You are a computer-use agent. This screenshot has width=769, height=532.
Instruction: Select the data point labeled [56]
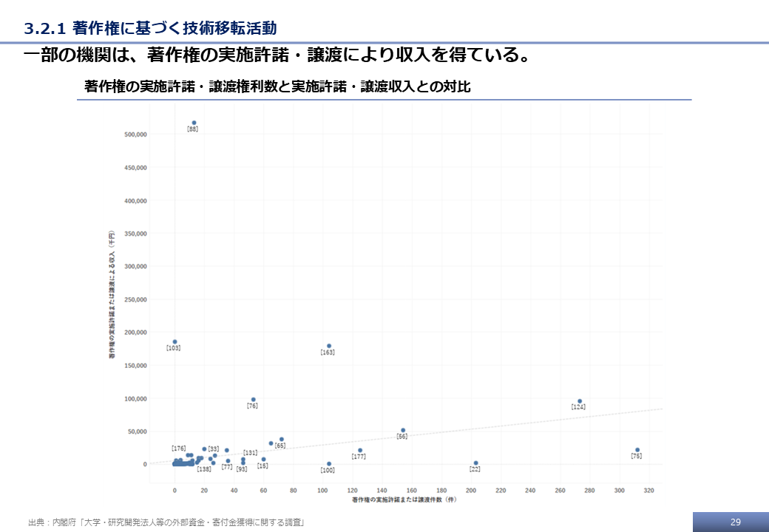point(403,430)
